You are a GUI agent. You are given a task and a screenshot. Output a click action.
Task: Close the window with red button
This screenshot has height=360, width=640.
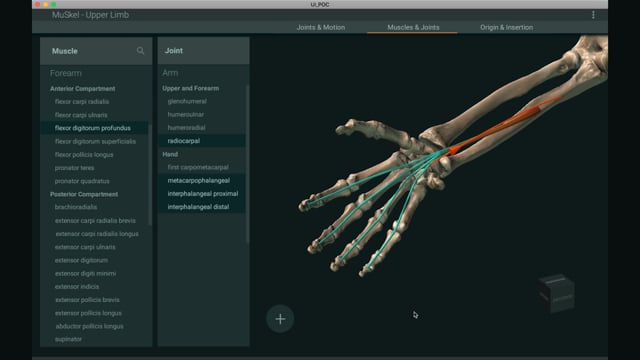click(38, 4)
